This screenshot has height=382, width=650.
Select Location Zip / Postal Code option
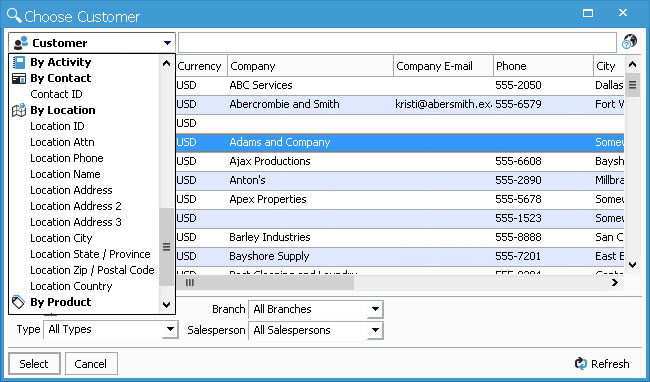tap(92, 270)
